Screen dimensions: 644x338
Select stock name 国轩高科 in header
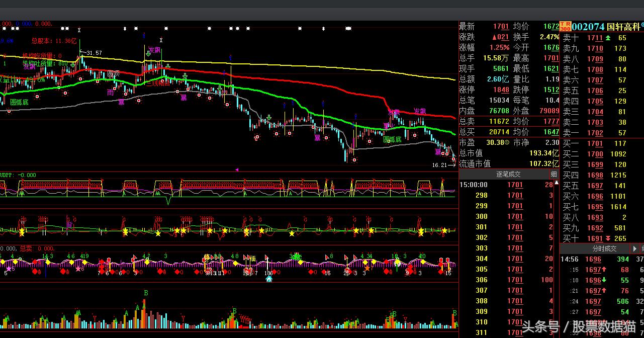click(x=623, y=27)
